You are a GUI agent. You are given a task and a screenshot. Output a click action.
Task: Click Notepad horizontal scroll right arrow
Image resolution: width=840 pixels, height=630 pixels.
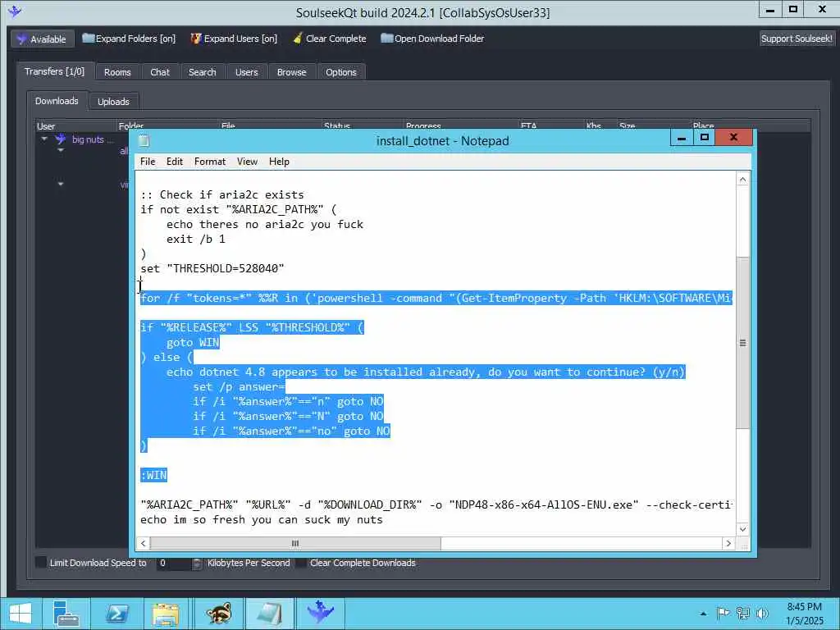tap(728, 543)
